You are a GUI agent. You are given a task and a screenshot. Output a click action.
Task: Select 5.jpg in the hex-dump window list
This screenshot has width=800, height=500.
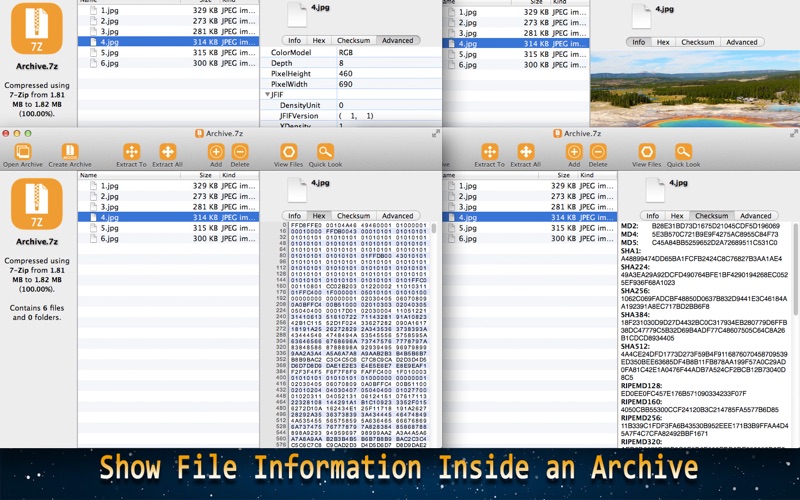click(168, 228)
